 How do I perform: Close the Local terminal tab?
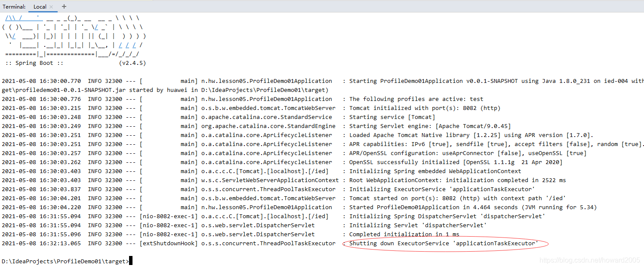point(51,6)
